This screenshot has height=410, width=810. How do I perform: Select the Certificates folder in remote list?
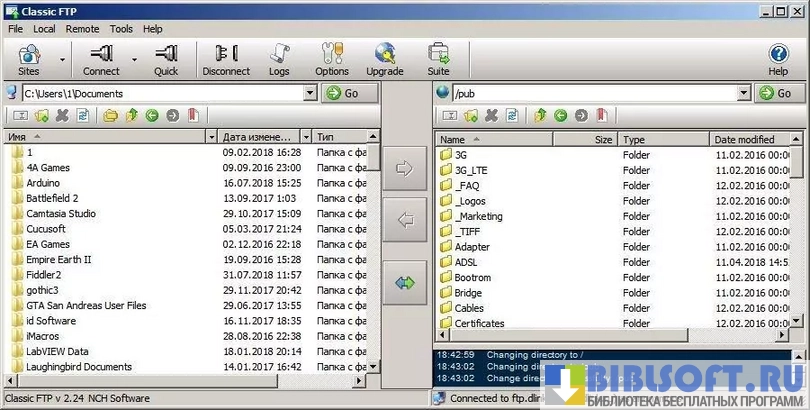click(x=479, y=323)
